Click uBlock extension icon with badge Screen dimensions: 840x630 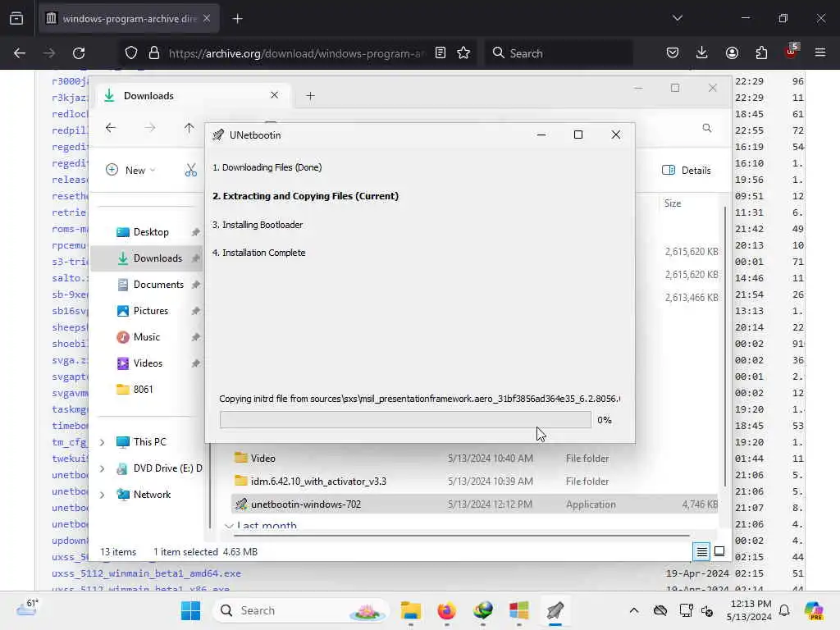pyautogui.click(x=792, y=52)
